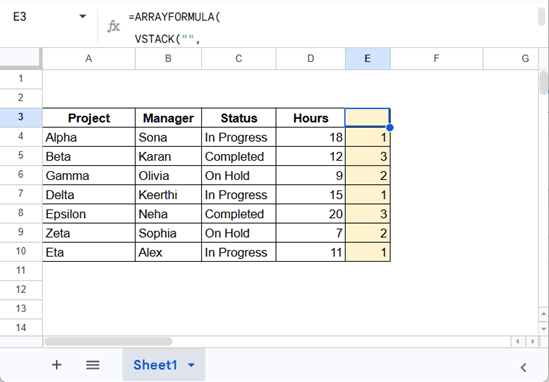Open the Sheet1 tab dropdown arrow
This screenshot has height=382, width=549.
[191, 365]
